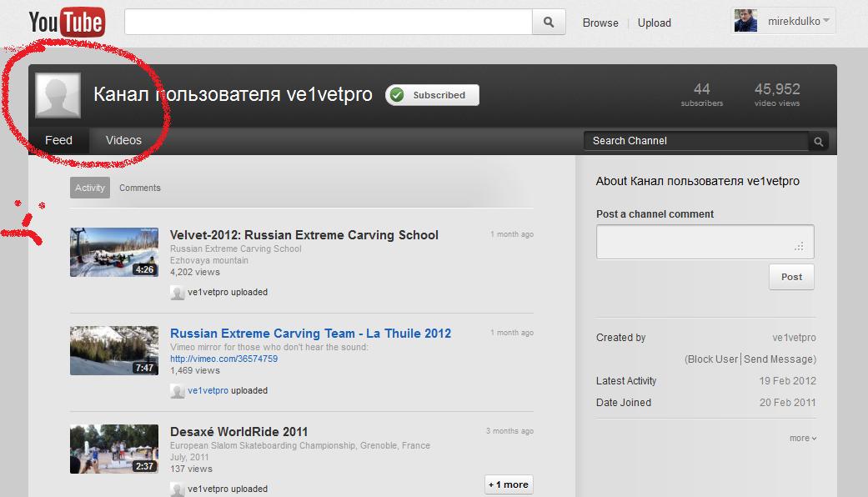The image size is (868, 497).
Task: Click uploader icon under La Thuile video
Action: pyautogui.click(x=177, y=391)
